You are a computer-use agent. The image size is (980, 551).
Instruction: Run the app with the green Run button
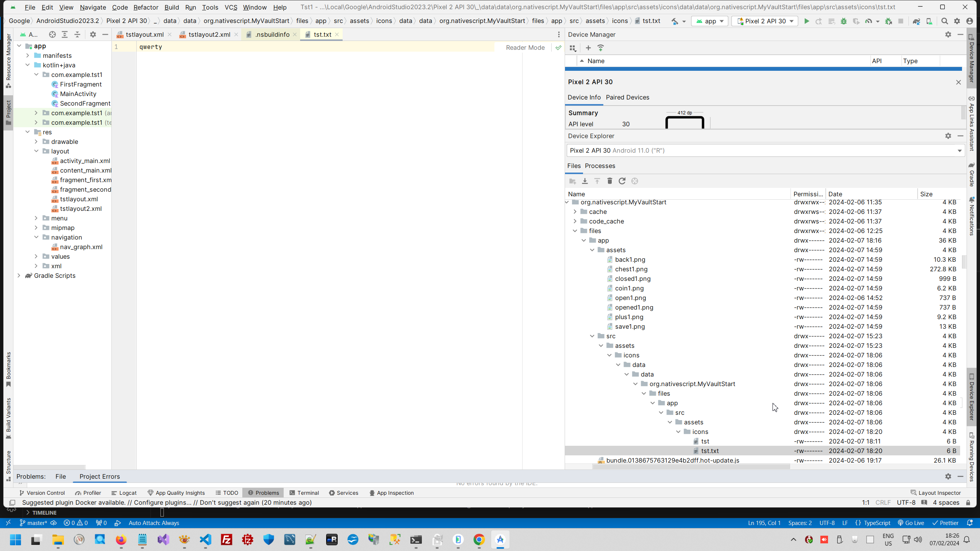point(806,21)
